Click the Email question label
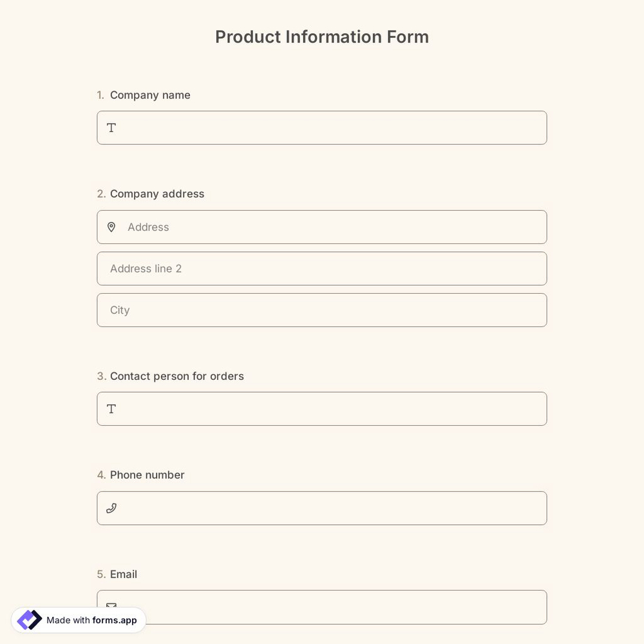The image size is (644, 644). click(x=123, y=574)
